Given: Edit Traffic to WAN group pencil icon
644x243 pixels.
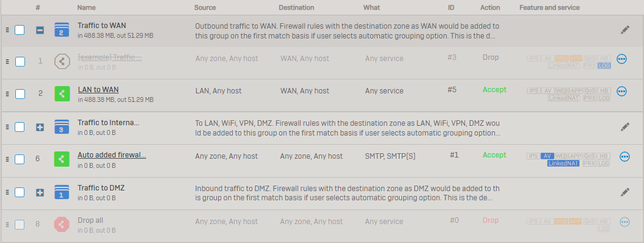Looking at the screenshot, I should pyautogui.click(x=624, y=29).
